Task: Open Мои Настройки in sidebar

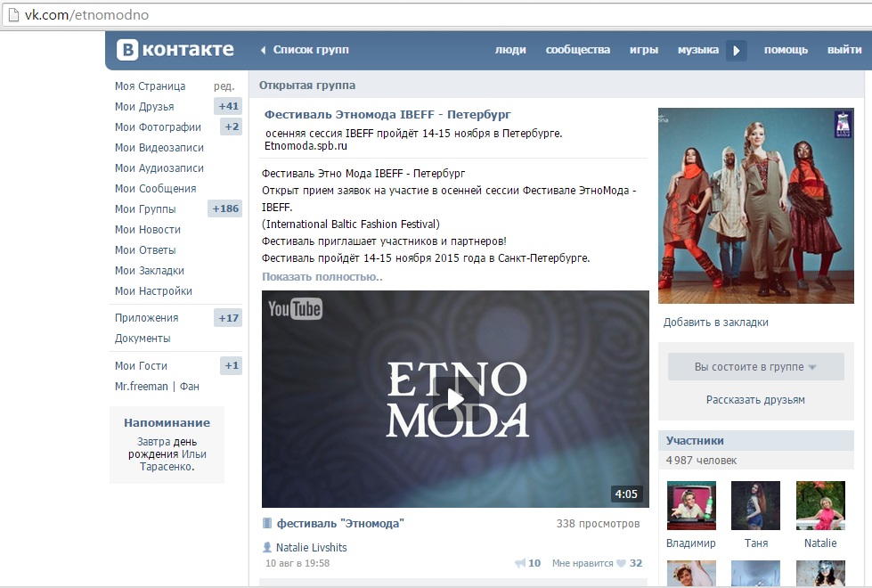Action: click(153, 291)
